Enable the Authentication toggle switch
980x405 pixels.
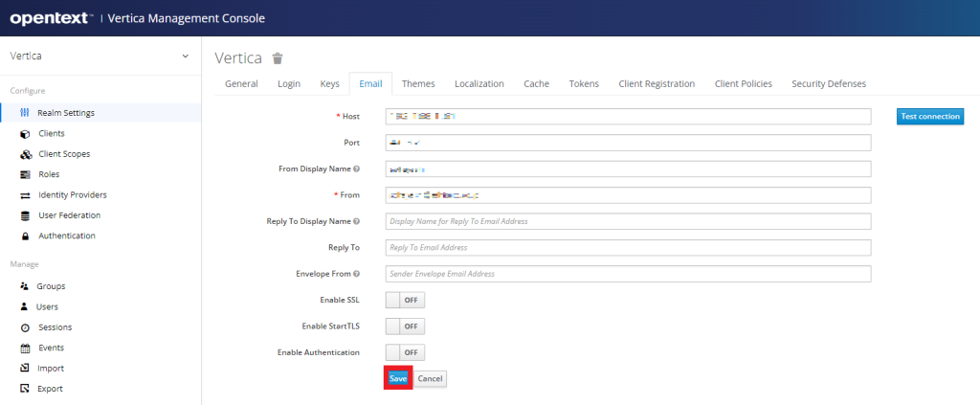coord(404,352)
